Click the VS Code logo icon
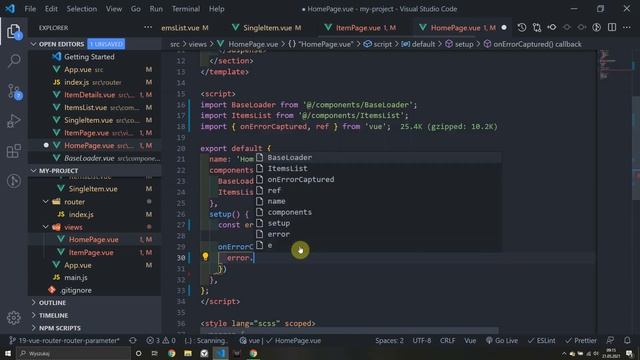The height and width of the screenshot is (360, 640). [x=10, y=9]
